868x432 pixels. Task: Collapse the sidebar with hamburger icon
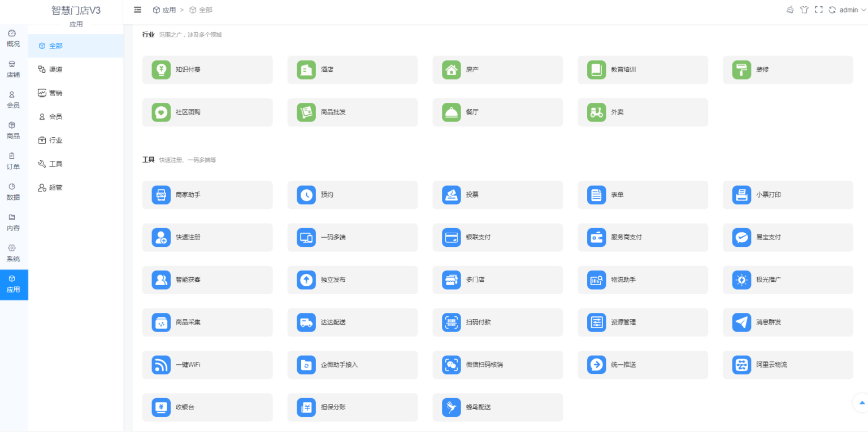(x=137, y=10)
